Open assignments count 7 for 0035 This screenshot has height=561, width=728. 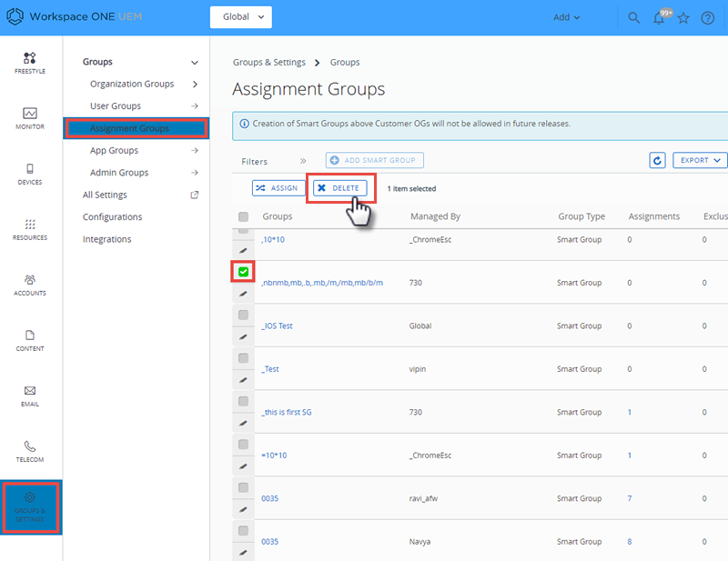point(630,498)
